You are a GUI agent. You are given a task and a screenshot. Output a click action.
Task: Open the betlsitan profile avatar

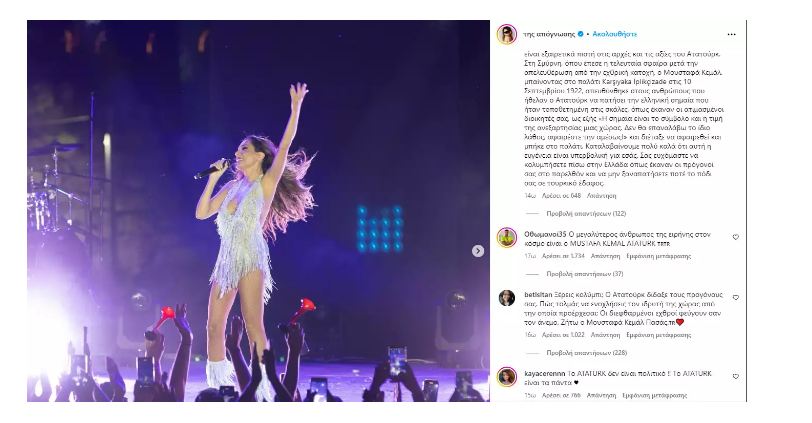pos(506,298)
